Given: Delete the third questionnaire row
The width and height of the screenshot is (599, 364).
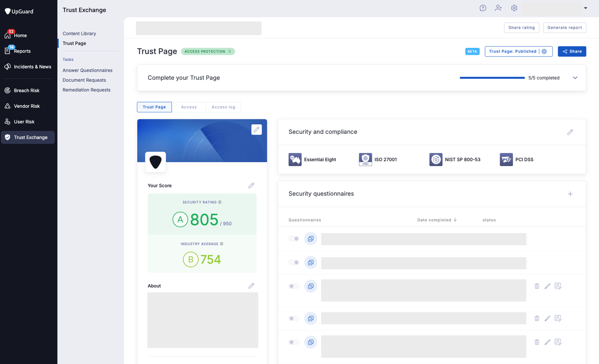Looking at the screenshot, I should click(x=537, y=286).
